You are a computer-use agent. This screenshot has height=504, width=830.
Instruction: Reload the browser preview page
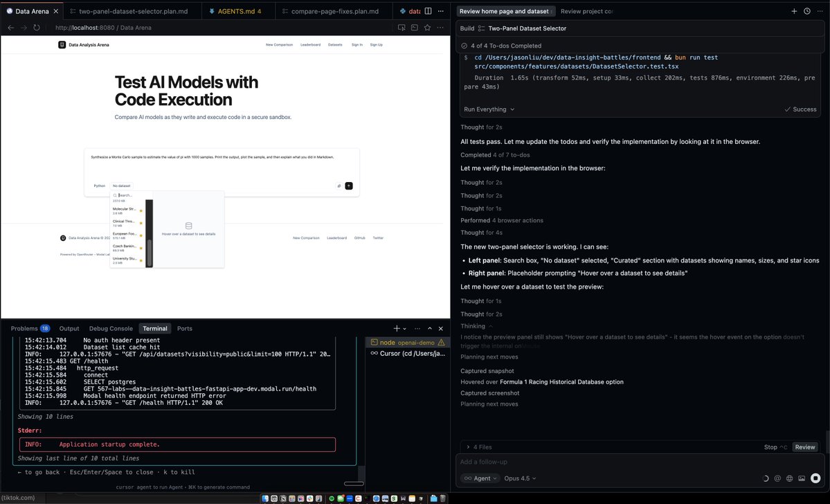(x=36, y=28)
